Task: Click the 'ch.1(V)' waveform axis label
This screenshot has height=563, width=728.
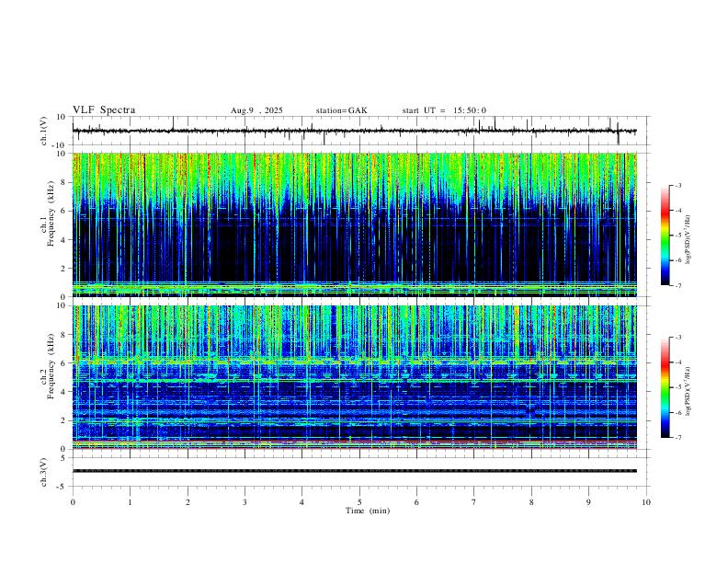Action: [44, 131]
